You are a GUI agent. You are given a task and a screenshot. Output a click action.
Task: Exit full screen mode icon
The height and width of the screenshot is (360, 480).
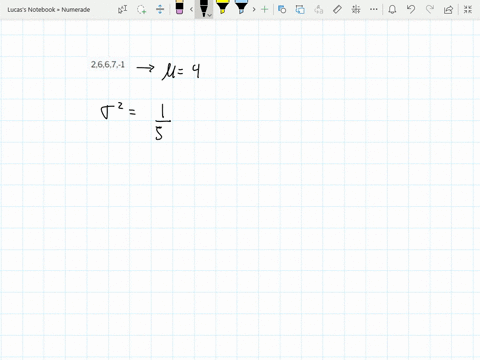pyautogui.click(x=468, y=9)
